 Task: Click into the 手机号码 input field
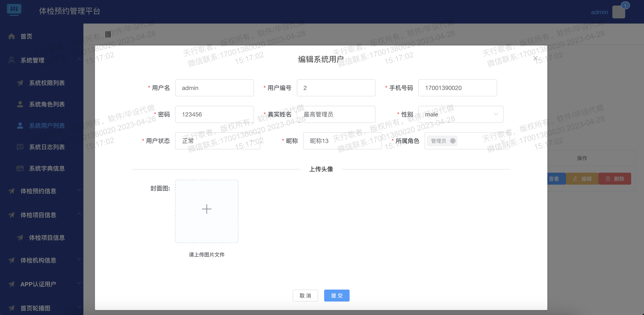click(457, 88)
